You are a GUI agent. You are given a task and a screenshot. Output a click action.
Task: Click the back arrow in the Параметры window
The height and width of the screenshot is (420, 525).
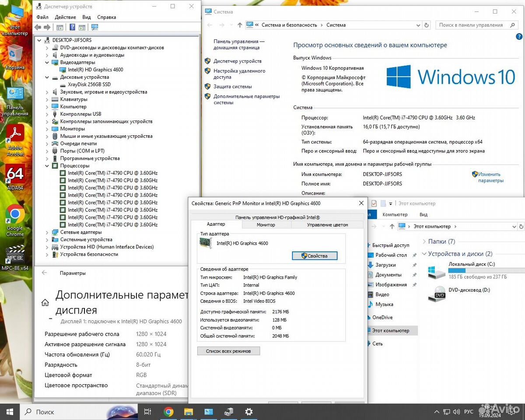44,273
